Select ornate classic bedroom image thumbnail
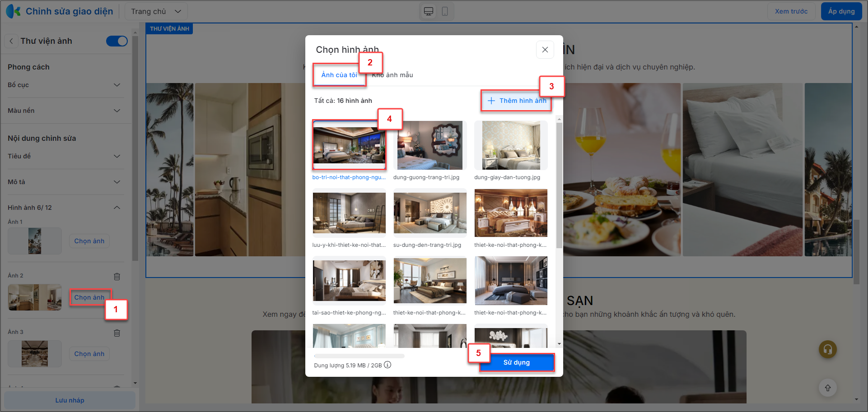 pos(511,213)
